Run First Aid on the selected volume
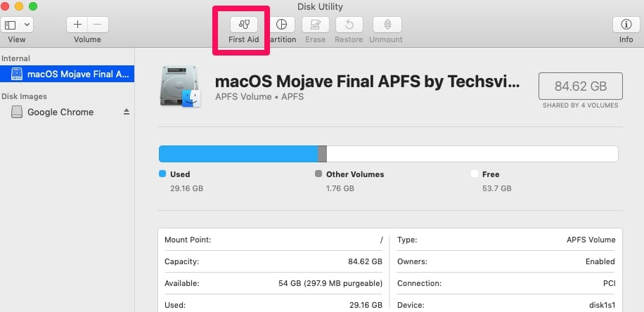 click(243, 25)
